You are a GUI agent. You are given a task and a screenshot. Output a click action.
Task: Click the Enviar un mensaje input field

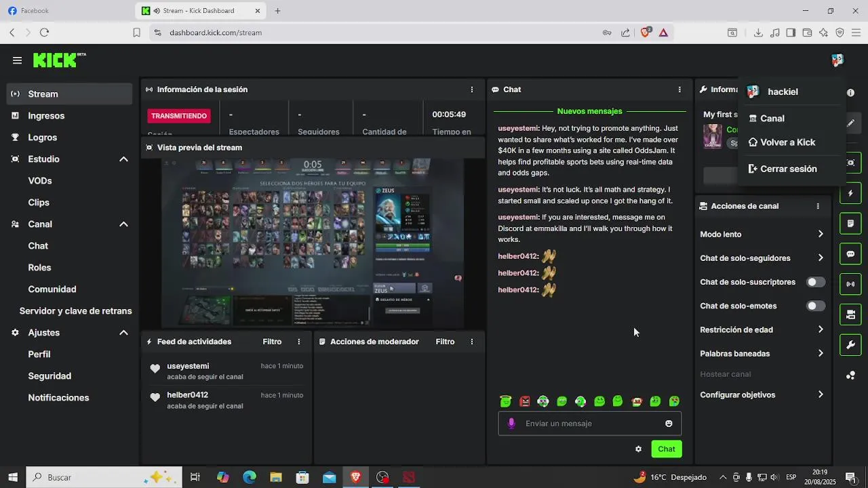tap(590, 424)
